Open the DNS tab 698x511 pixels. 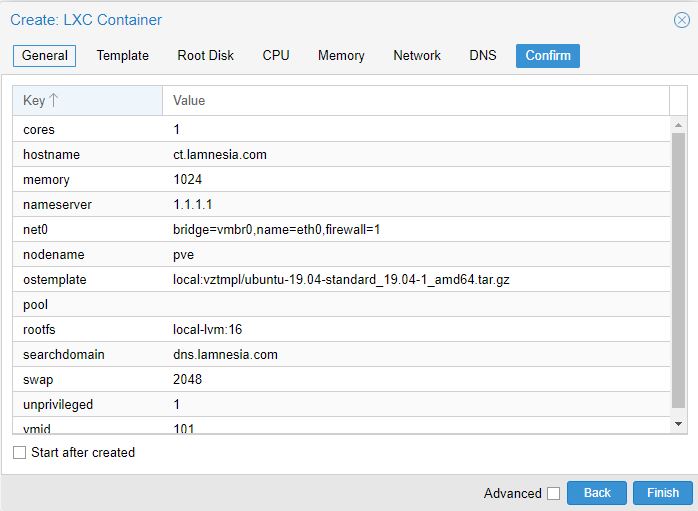[x=483, y=56]
